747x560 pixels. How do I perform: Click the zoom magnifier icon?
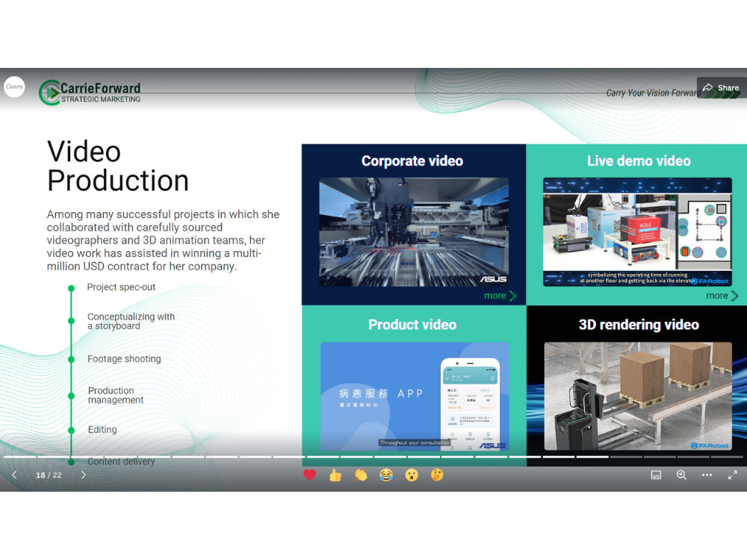[682, 475]
